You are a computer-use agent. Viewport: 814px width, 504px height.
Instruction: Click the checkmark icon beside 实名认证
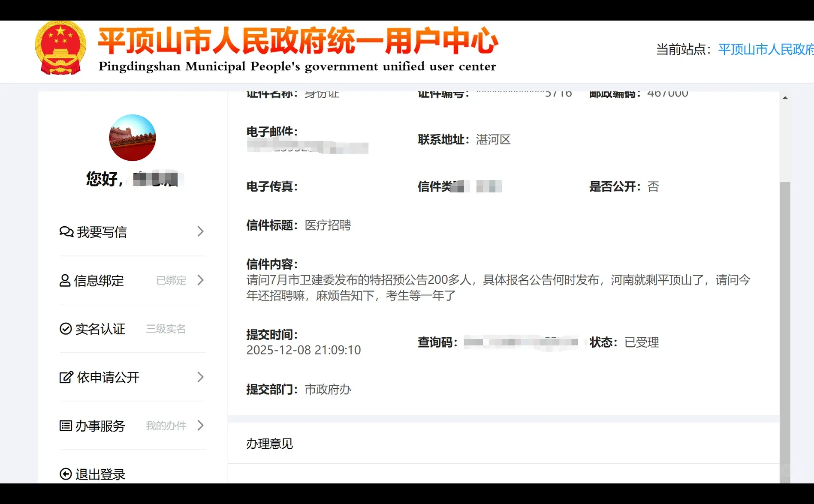tap(65, 329)
